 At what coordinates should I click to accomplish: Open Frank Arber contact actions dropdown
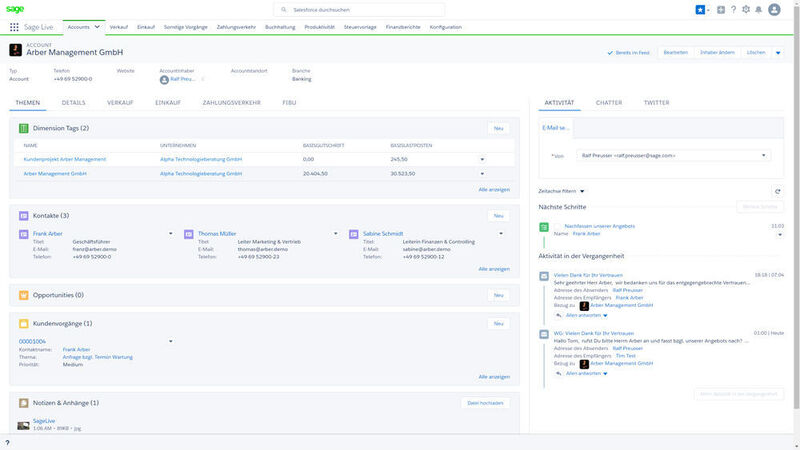[x=170, y=234]
